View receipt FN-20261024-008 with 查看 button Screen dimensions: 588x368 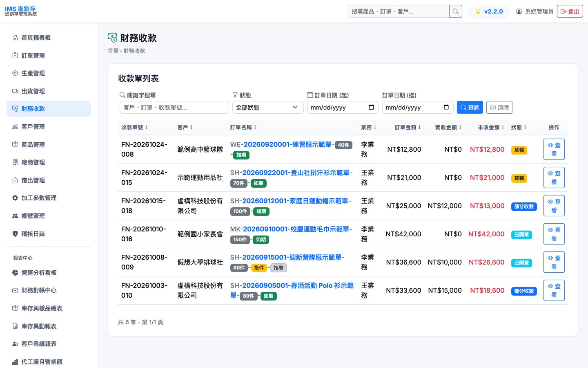(x=554, y=149)
